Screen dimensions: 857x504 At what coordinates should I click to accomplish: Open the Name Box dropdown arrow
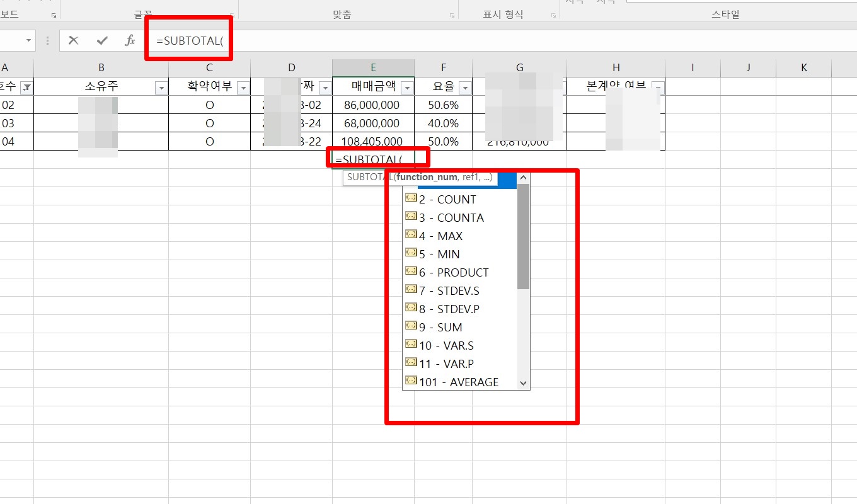29,40
